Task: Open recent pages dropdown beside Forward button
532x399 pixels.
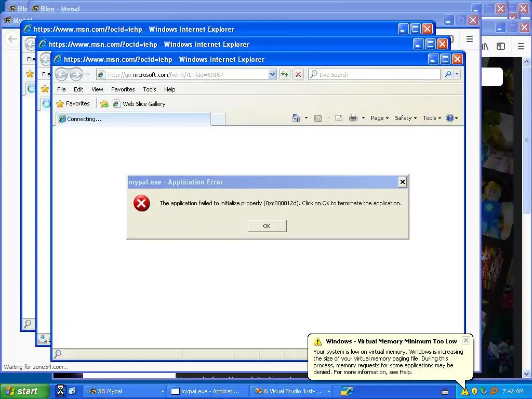Action: (87, 75)
